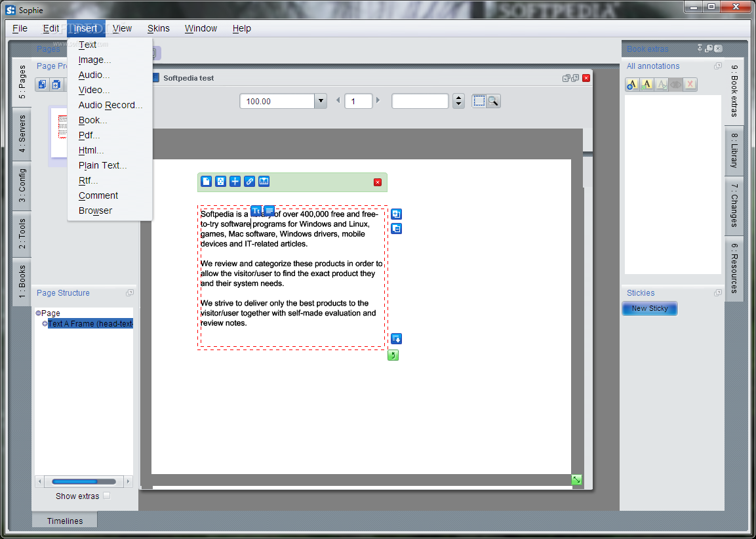Click the link chain icon in frame toolbar

pyautogui.click(x=249, y=182)
